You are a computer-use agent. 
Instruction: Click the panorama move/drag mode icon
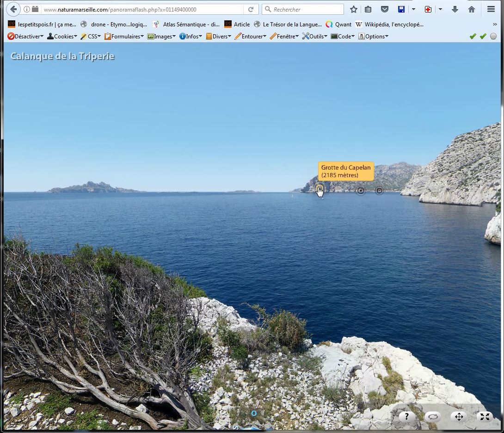(459, 416)
